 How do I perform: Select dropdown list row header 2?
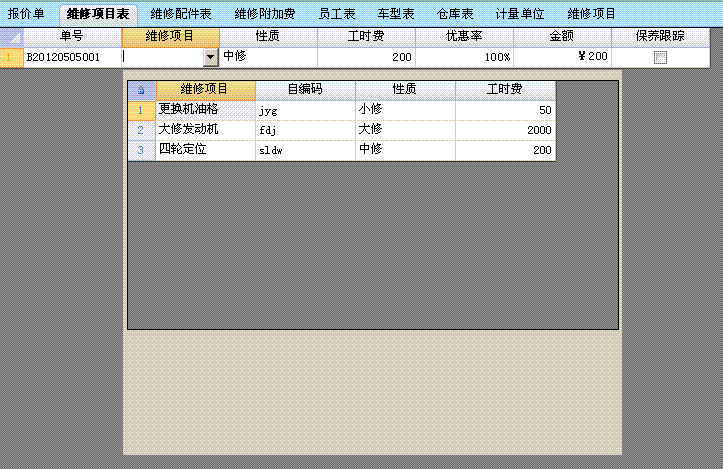(x=142, y=130)
